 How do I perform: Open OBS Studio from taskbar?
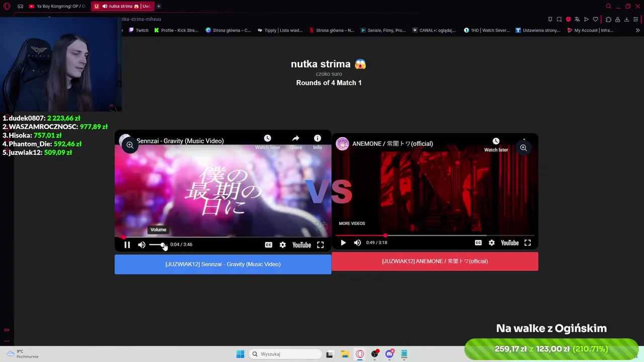[x=374, y=354]
